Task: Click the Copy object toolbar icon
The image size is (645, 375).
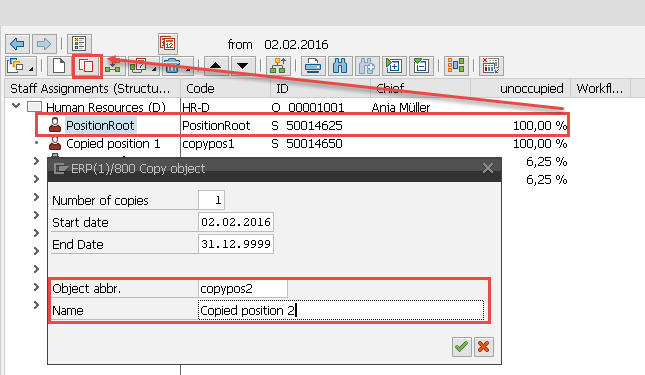Action: (86, 66)
